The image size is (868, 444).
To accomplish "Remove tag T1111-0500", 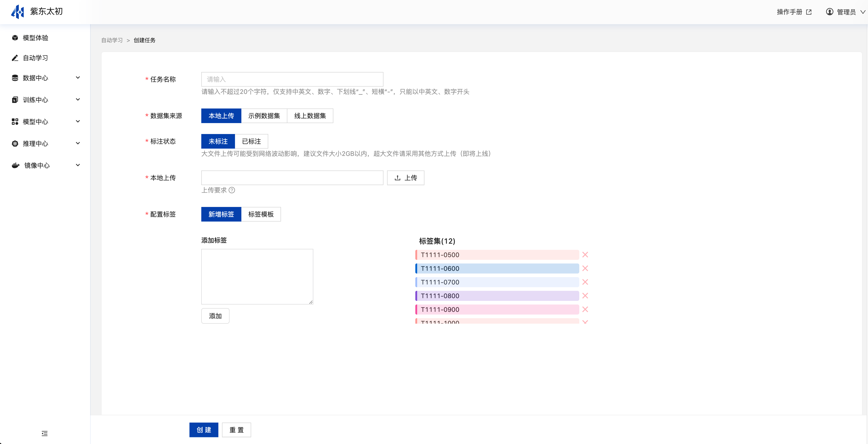I will pos(585,255).
